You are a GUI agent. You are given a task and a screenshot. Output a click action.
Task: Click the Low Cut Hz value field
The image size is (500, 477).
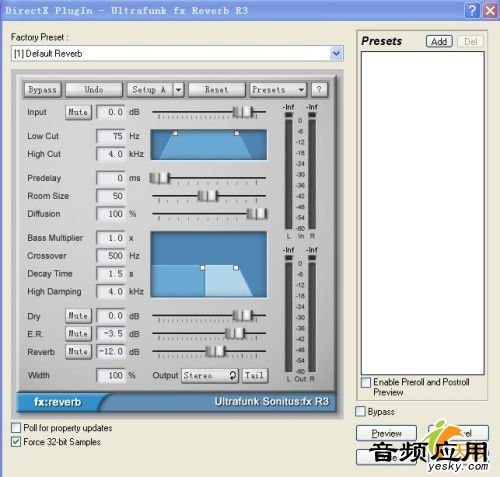point(111,136)
